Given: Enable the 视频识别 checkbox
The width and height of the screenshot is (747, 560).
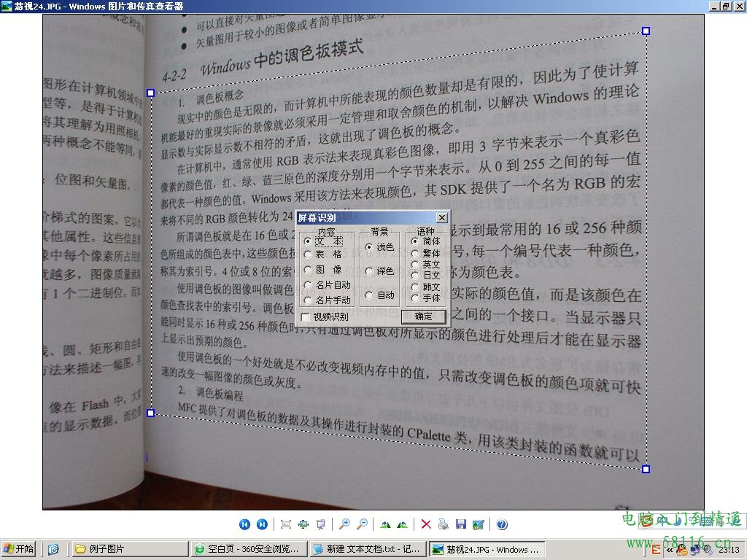Looking at the screenshot, I should [x=305, y=316].
